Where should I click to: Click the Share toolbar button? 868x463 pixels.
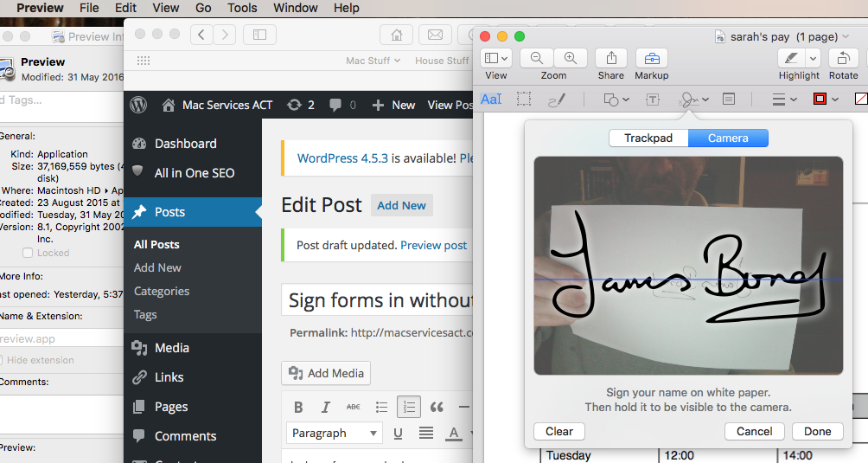[611, 59]
